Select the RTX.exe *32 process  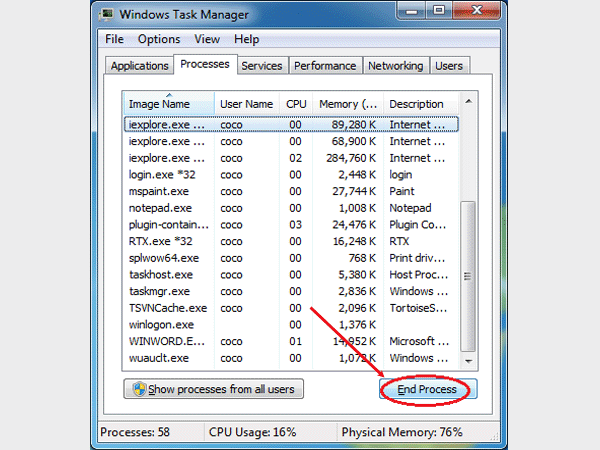point(291,241)
